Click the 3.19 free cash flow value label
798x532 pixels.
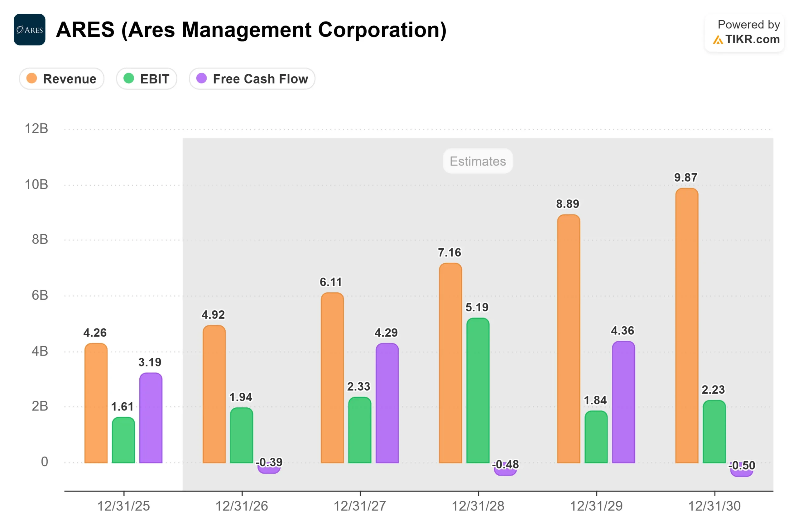[x=150, y=362]
